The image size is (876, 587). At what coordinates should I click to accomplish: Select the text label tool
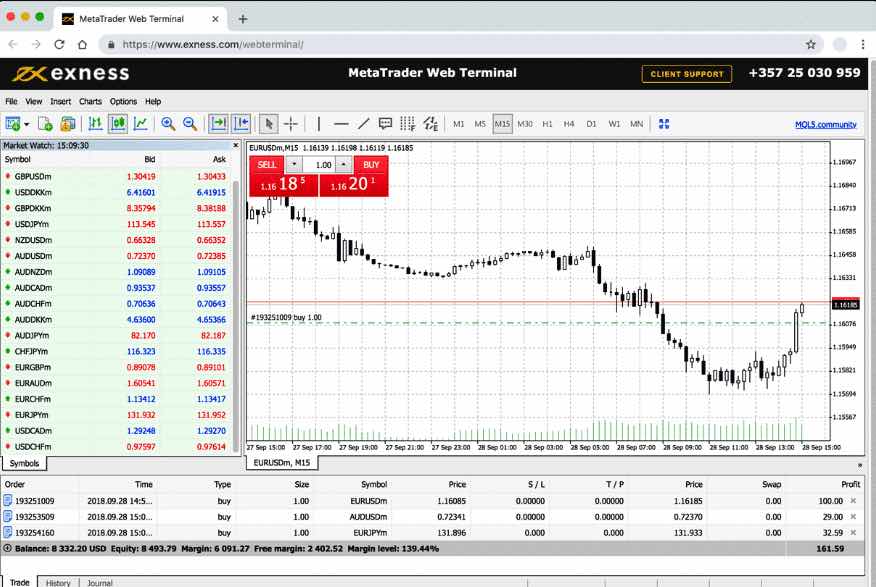coord(385,124)
